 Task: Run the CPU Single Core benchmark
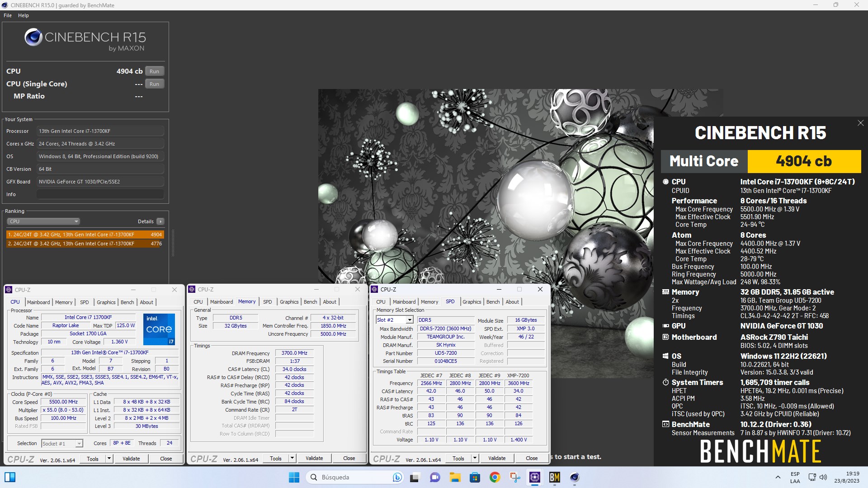[155, 84]
